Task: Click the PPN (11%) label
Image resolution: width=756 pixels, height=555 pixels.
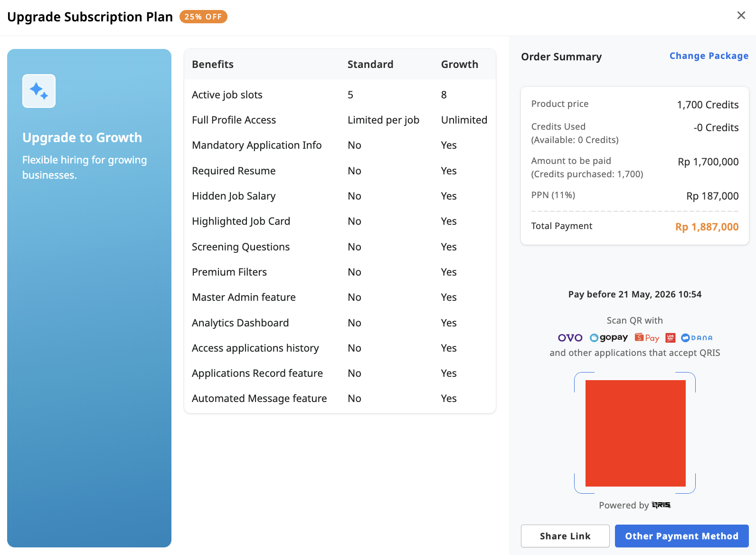Action: 553,195
